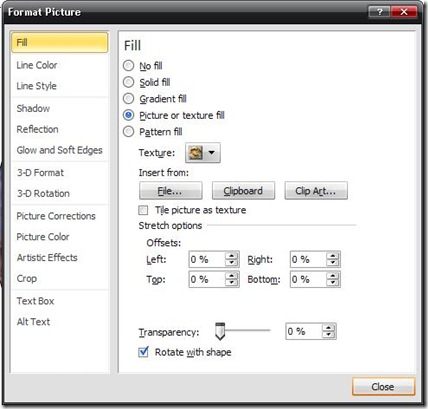Open the Fill category
The width and height of the screenshot is (428, 409).
[60, 42]
